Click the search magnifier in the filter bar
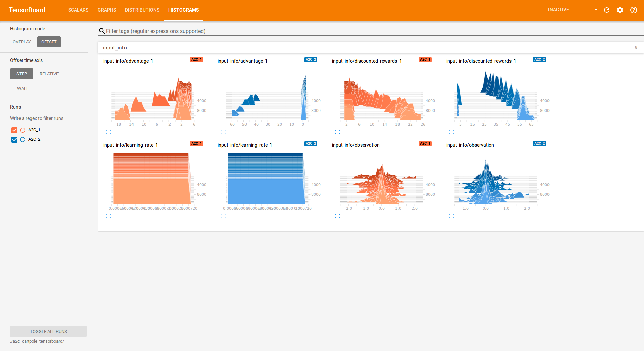This screenshot has width=644, height=351. click(102, 31)
